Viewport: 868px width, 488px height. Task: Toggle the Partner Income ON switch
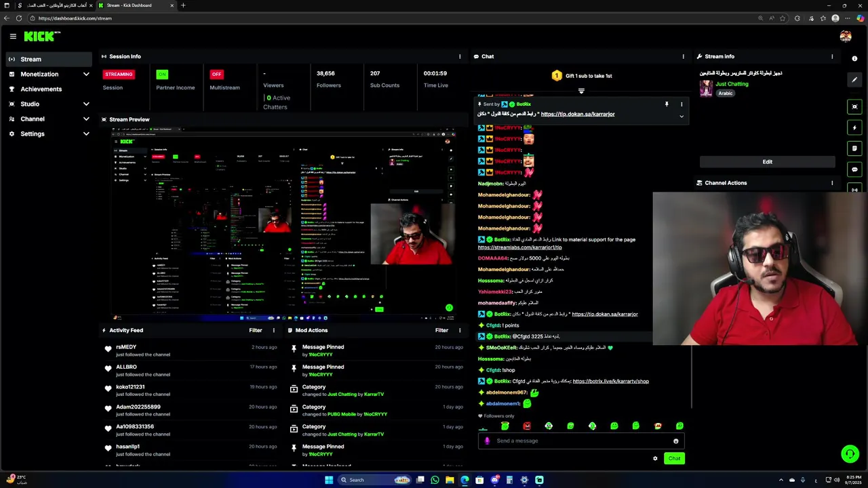(161, 74)
